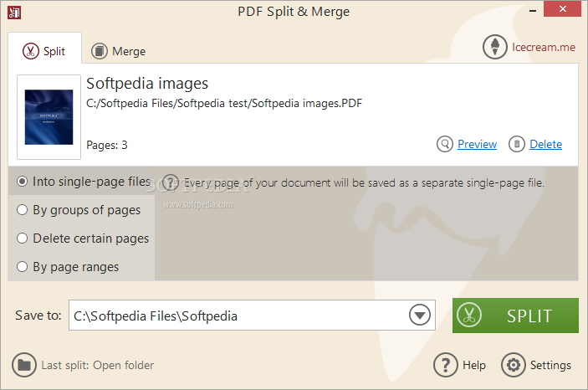This screenshot has height=390, width=588.
Task: Click the Icecream.me ice cream cone icon
Action: [x=494, y=48]
